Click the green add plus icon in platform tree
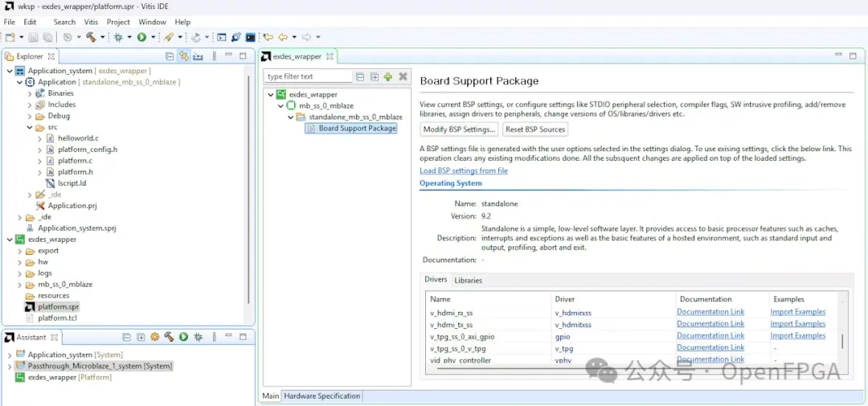This screenshot has height=406, width=868. click(388, 76)
